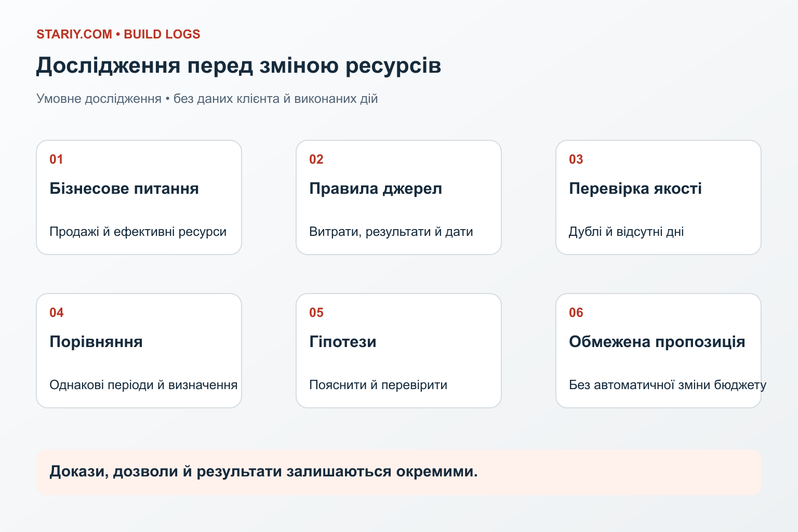Click the banner "Докази, дозволи й результати залишаються окремими."

tap(398, 472)
